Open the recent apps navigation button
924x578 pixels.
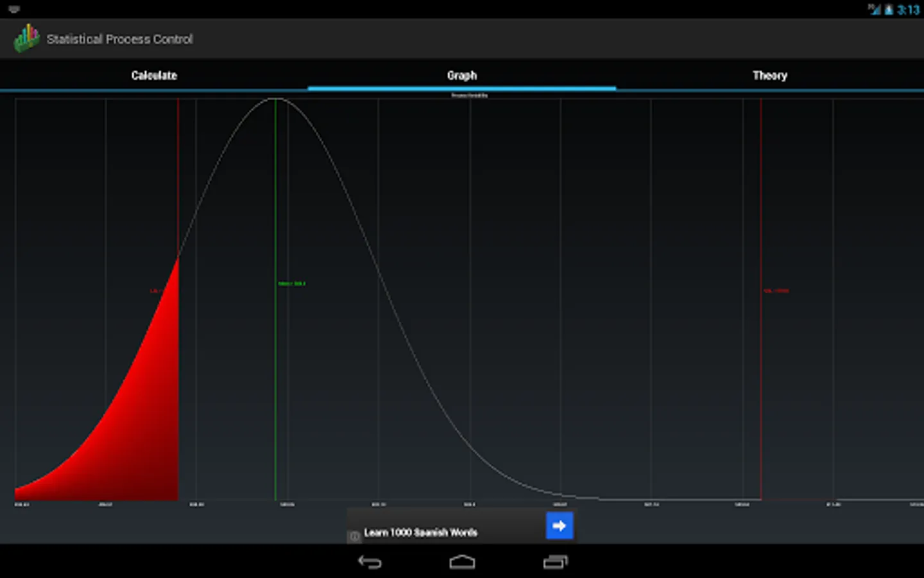point(556,562)
